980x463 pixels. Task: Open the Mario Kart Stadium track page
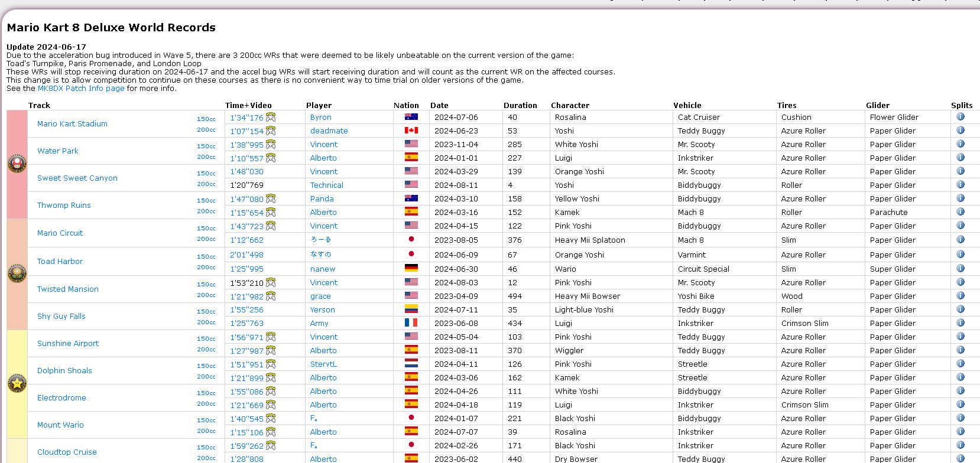point(72,123)
